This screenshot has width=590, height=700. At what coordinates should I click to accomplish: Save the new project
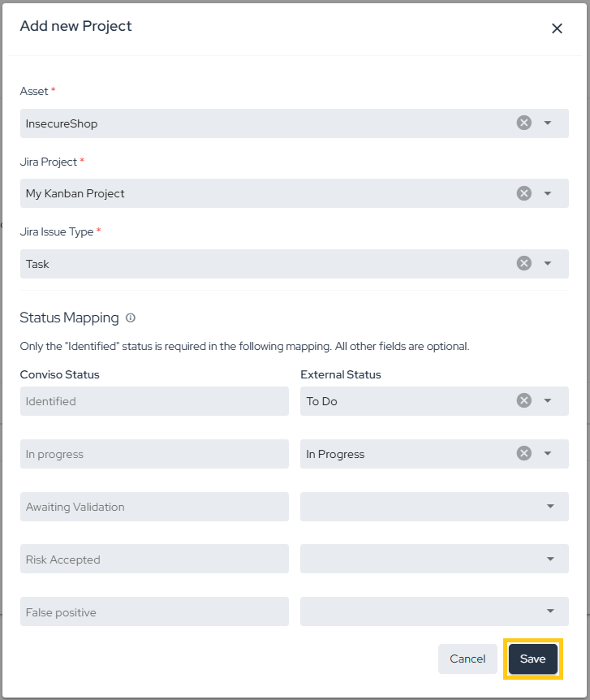click(533, 659)
